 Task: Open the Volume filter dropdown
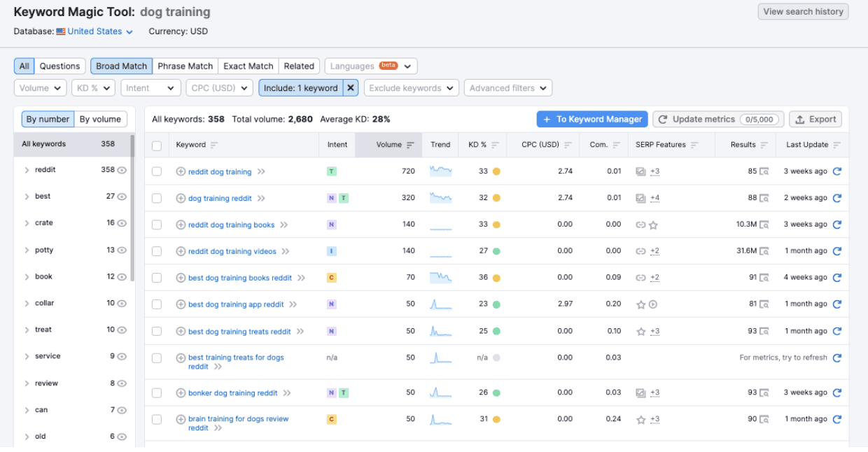39,87
